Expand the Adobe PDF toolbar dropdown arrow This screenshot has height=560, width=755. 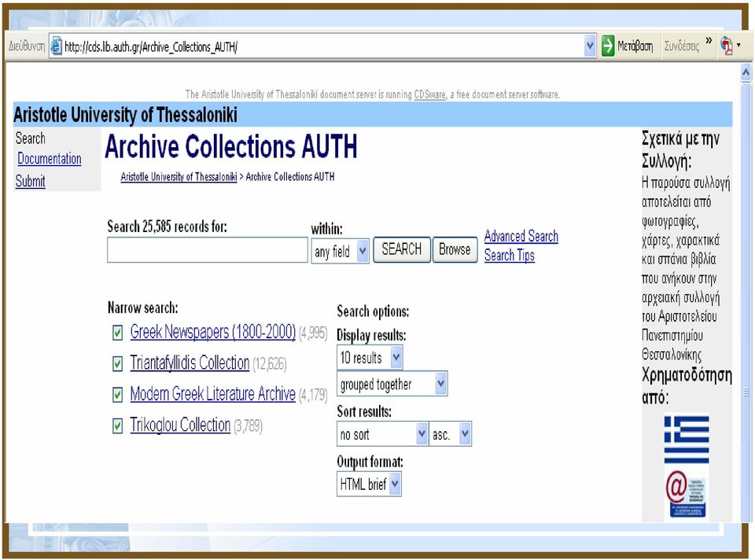tap(738, 46)
